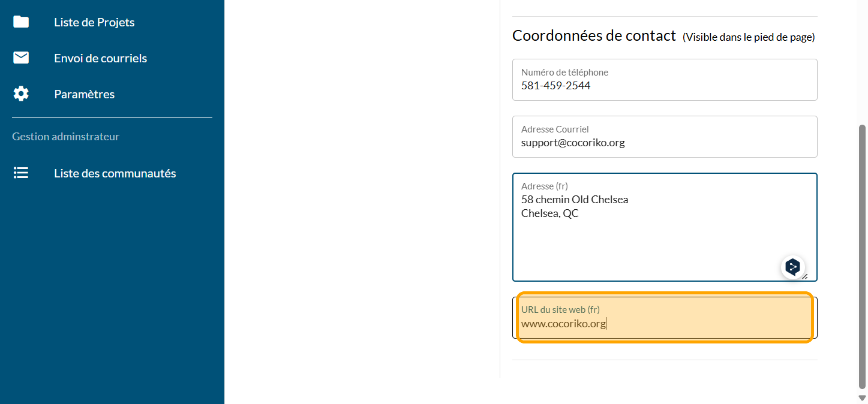Click the folder icon beside Liste de Projets
868x404 pixels.
pos(21,22)
